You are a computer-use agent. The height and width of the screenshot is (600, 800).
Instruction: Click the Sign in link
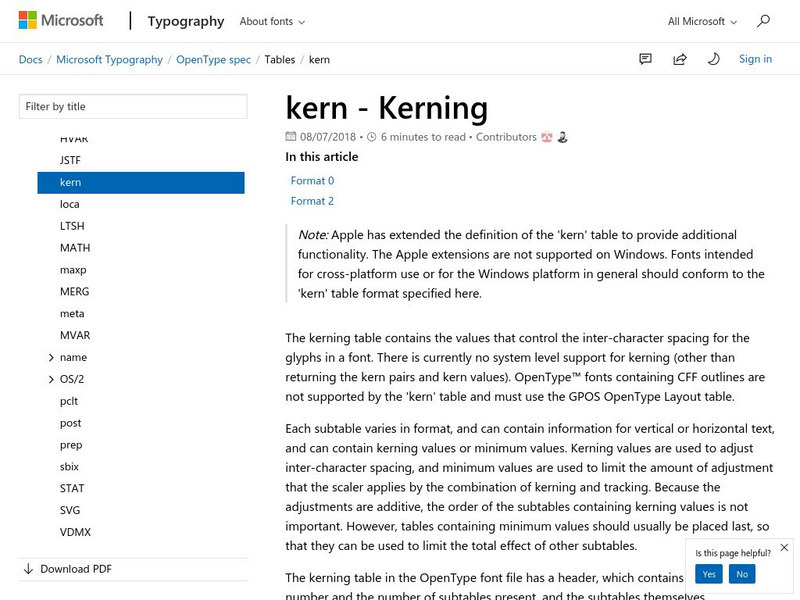coord(755,59)
